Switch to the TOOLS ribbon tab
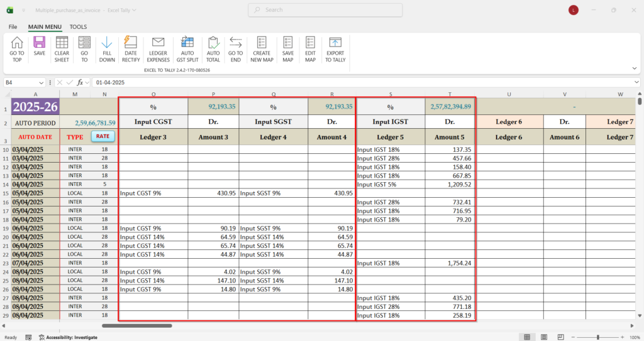Screen dimensions: 644x341 [x=78, y=26]
